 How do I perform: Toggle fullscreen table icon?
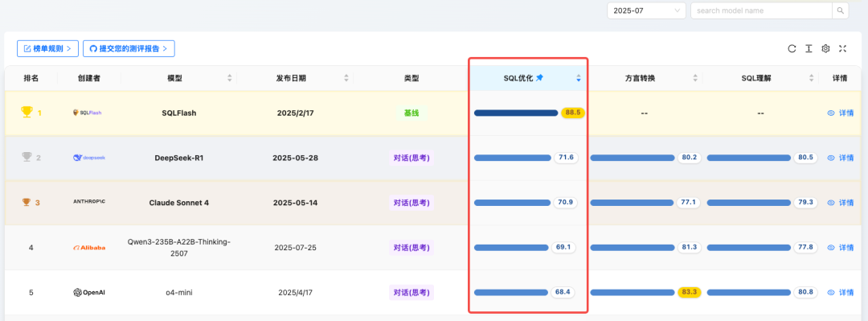tap(842, 49)
